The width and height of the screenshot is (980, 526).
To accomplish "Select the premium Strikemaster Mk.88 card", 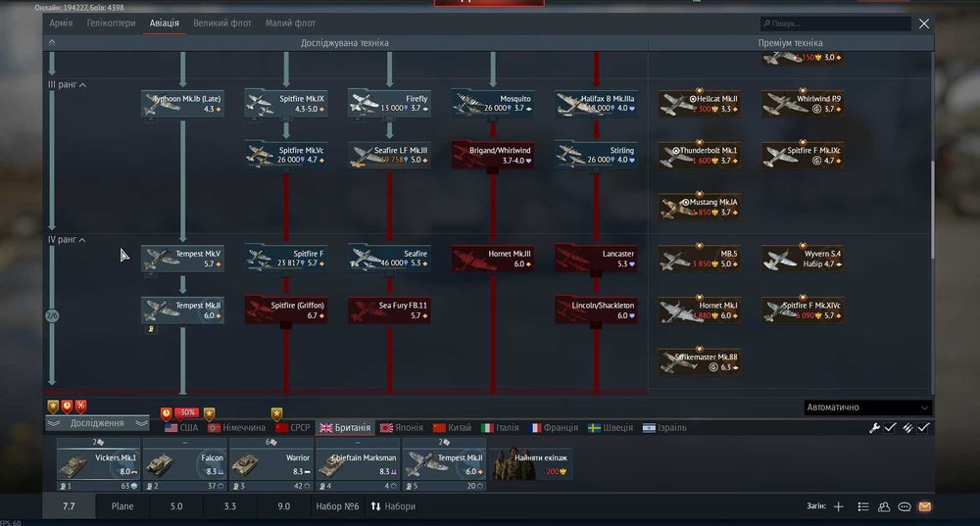I will [x=700, y=361].
